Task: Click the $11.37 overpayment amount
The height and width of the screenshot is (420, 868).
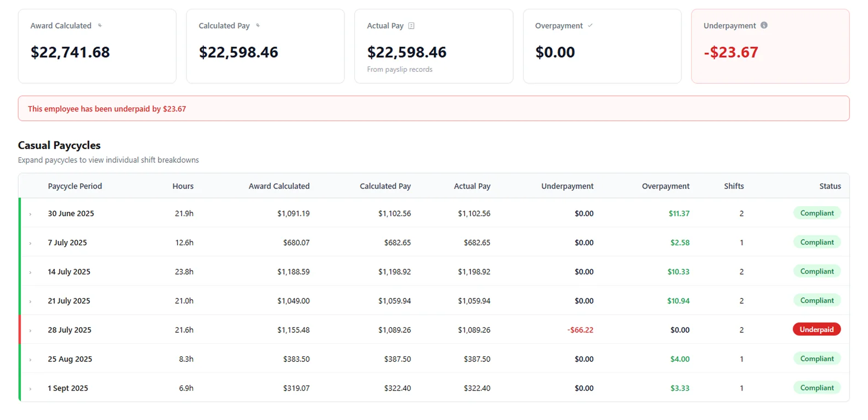Action: click(679, 214)
